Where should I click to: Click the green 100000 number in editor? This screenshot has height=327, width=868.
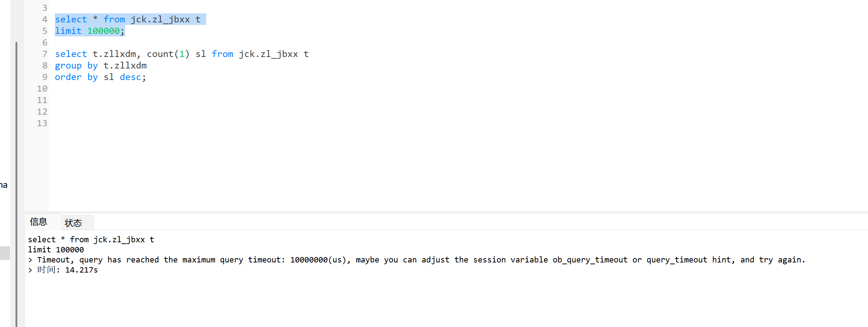click(103, 31)
